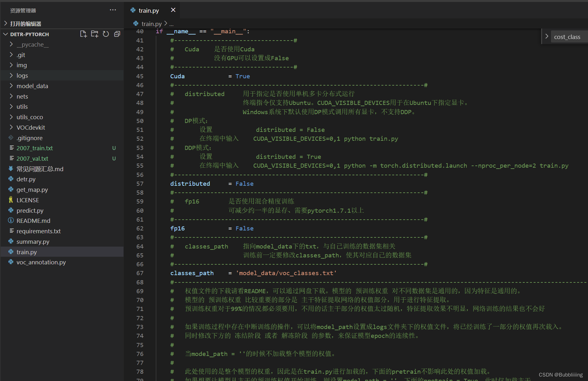Viewport: 588px width, 381px height.
Task: Open README.md from the file tree
Action: (x=62, y=221)
